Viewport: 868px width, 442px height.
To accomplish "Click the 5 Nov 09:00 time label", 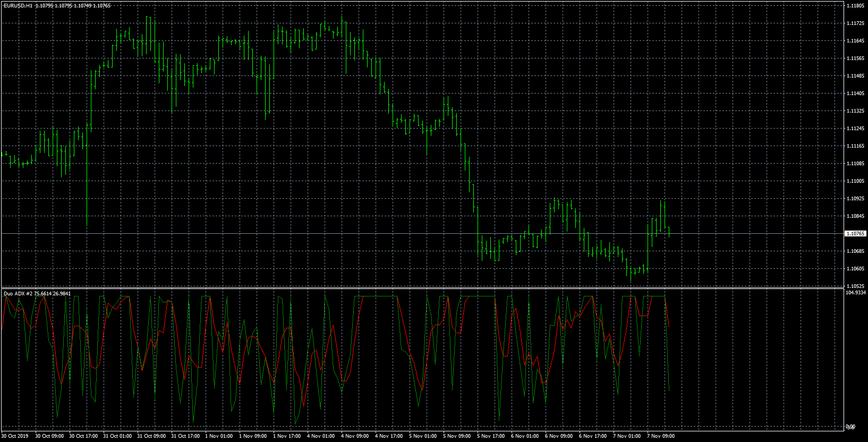I will pos(457,436).
